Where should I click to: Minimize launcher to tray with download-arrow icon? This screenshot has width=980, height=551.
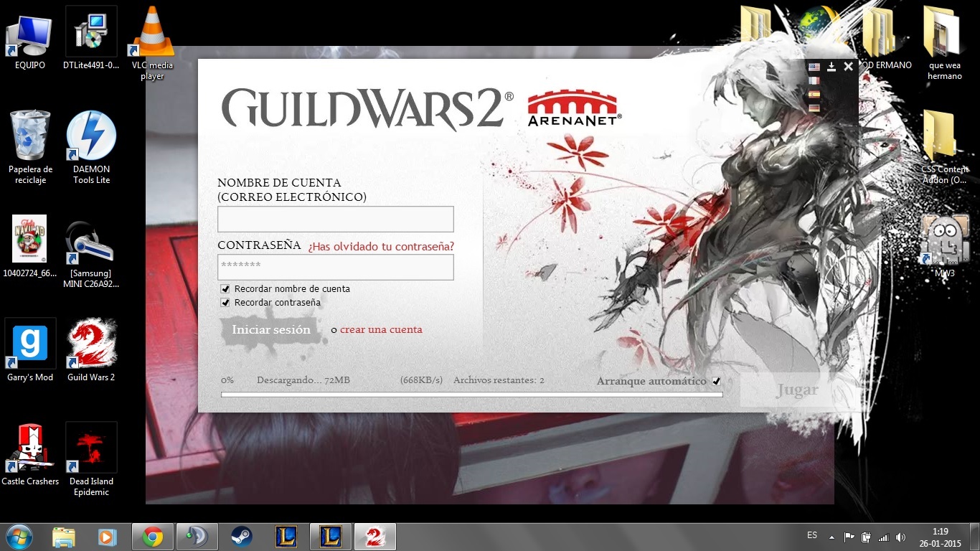[831, 67]
